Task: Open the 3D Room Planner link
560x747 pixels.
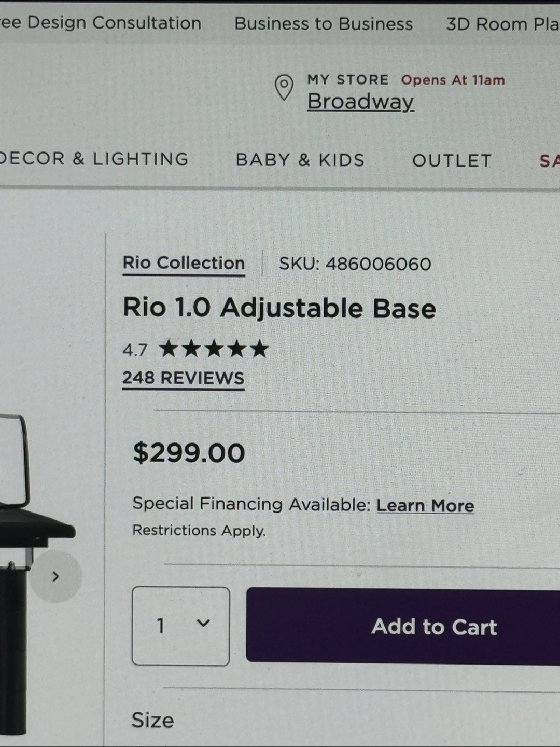Action: click(x=502, y=24)
